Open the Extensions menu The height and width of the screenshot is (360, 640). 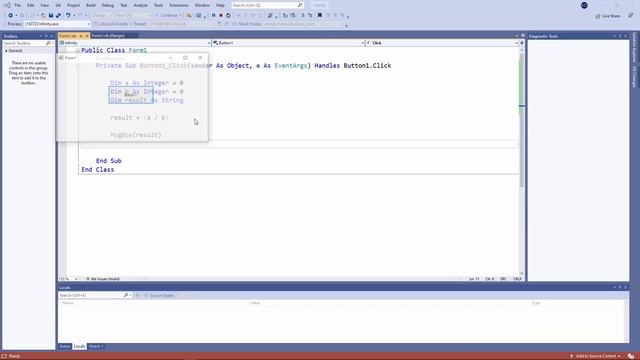179,5
